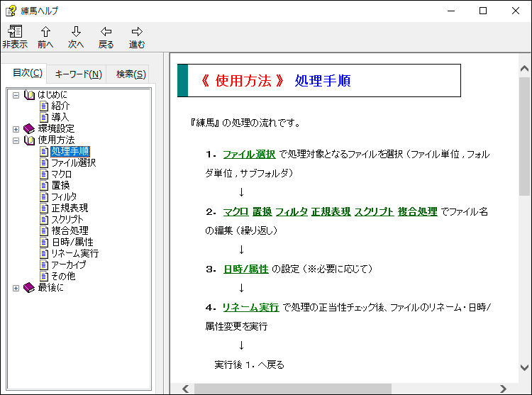The image size is (532, 395).
Task: Open the ファイル選択 link in step 1
Action: pos(249,155)
